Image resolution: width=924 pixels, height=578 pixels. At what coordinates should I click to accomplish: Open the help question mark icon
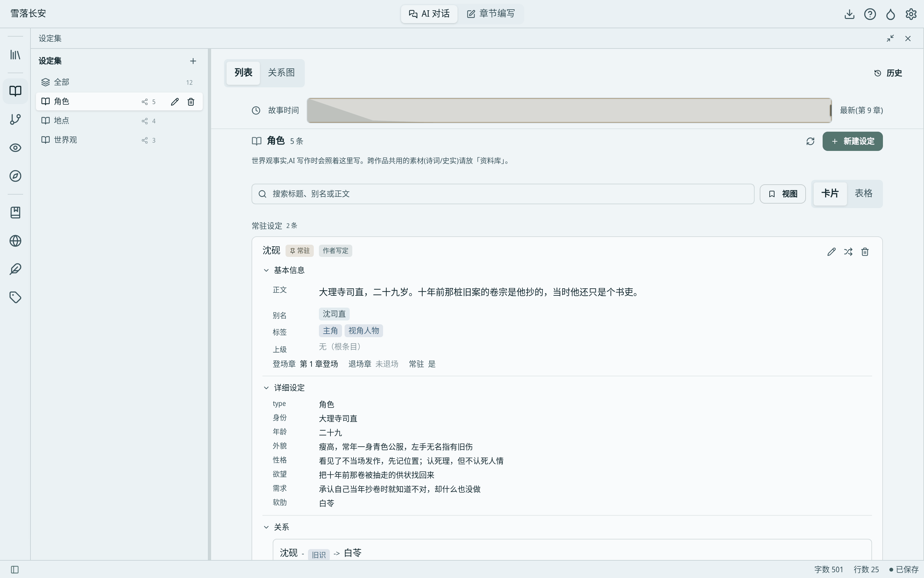[870, 14]
